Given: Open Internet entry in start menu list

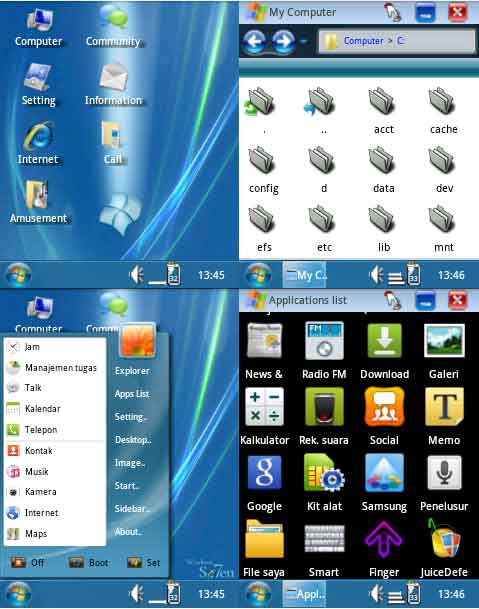Looking at the screenshot, I should [x=54, y=513].
